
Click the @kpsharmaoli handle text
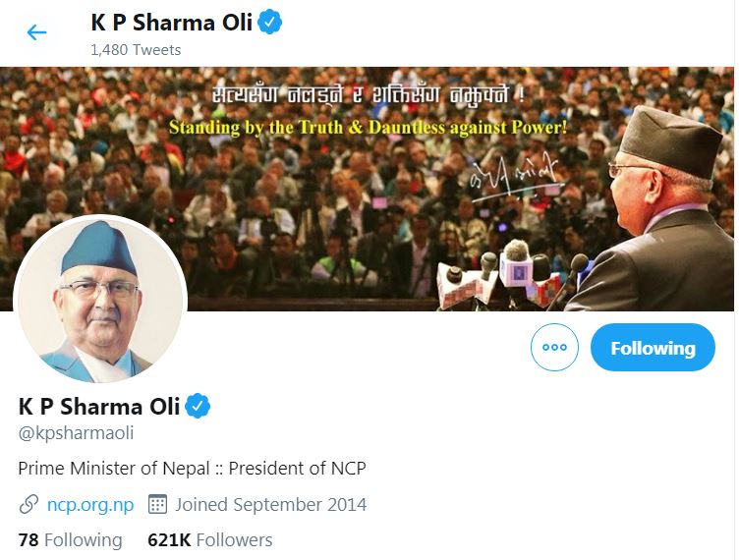coord(77,433)
